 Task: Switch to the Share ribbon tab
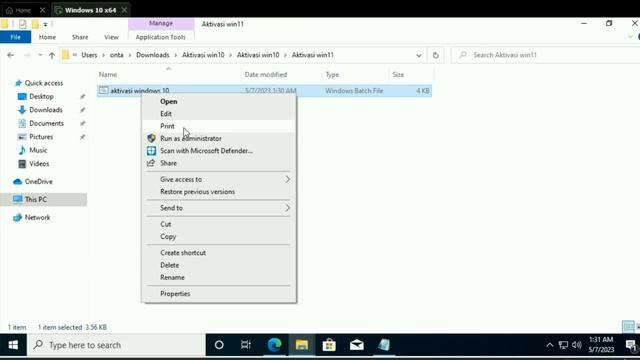[80, 37]
